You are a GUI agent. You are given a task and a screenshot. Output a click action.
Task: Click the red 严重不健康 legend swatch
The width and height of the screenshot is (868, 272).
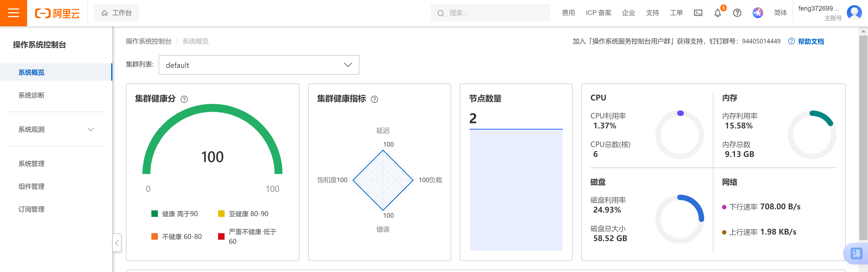tap(221, 236)
